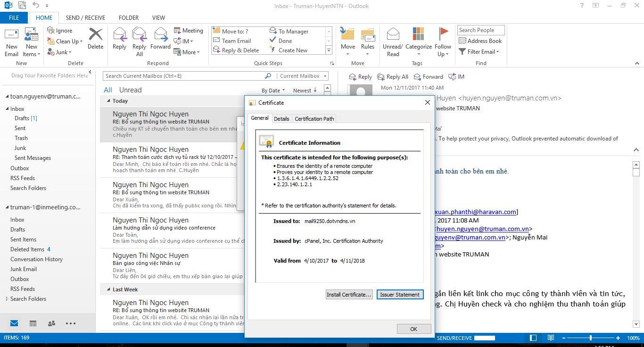Switch to Mail view icon
Viewport: 644px width, 347px height.
[14, 323]
